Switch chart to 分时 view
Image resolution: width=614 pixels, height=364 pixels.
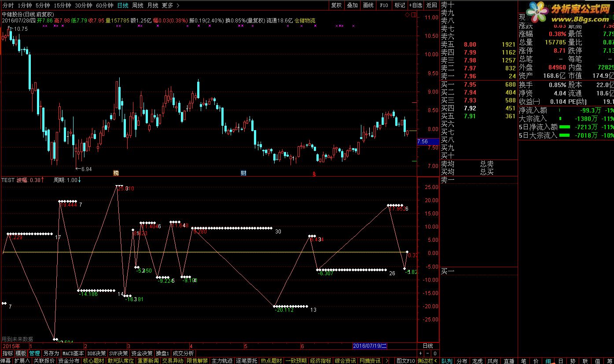(8, 5)
